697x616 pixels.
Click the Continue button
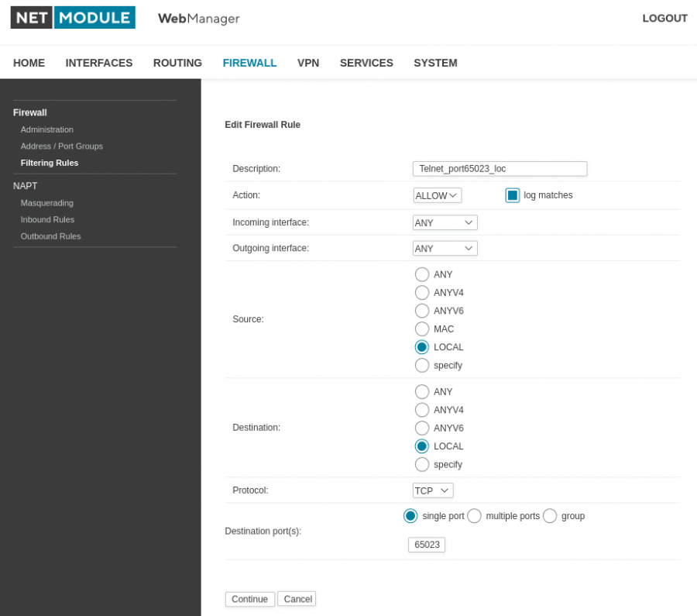250,599
